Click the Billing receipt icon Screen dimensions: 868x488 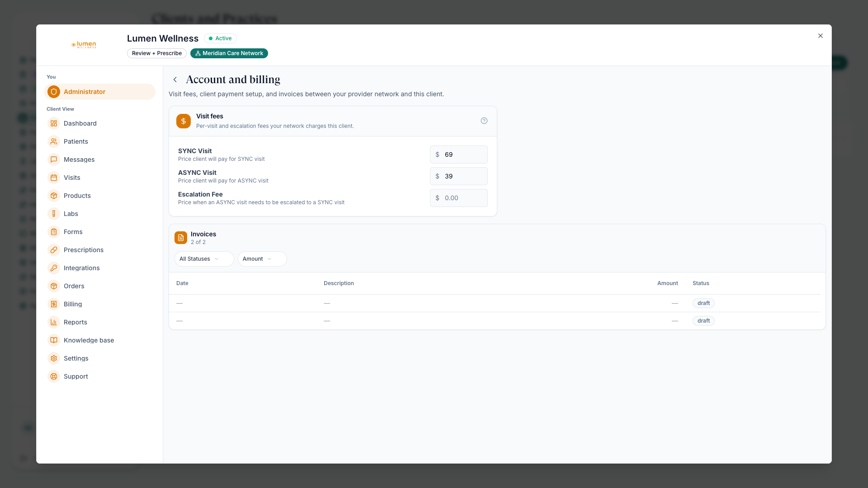54,304
